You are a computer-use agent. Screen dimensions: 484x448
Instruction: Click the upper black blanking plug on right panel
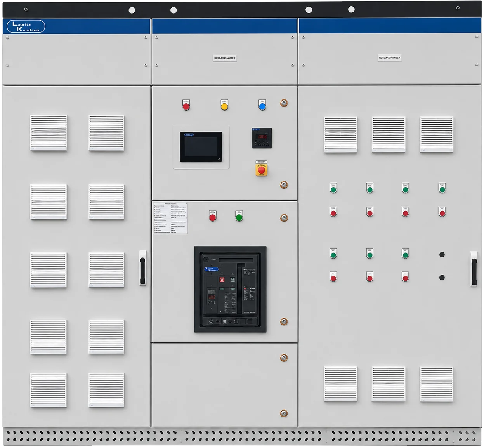pyautogui.click(x=442, y=255)
